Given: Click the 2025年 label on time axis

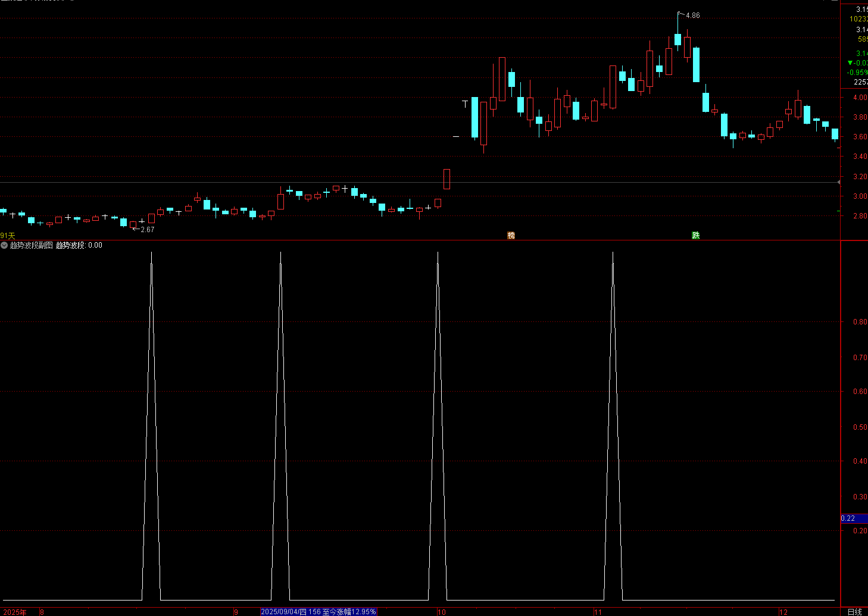Looking at the screenshot, I should pyautogui.click(x=15, y=612).
